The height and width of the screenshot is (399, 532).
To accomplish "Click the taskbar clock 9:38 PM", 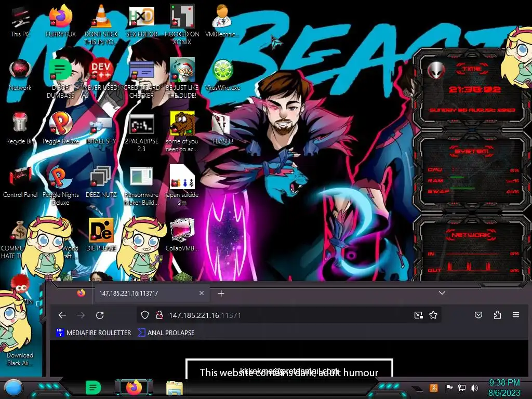I will pyautogui.click(x=504, y=388).
